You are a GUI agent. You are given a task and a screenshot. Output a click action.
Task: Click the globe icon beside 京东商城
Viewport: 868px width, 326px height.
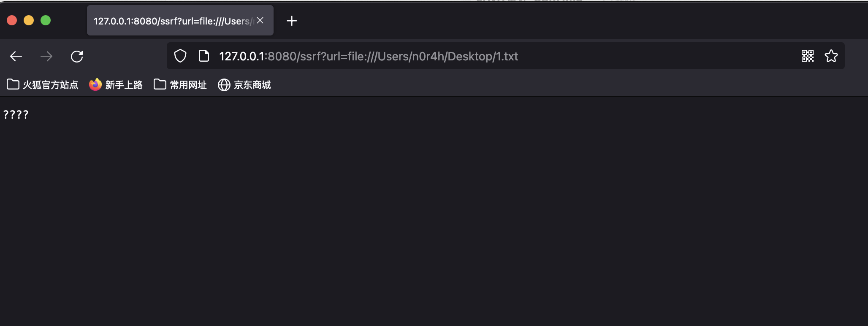(223, 84)
